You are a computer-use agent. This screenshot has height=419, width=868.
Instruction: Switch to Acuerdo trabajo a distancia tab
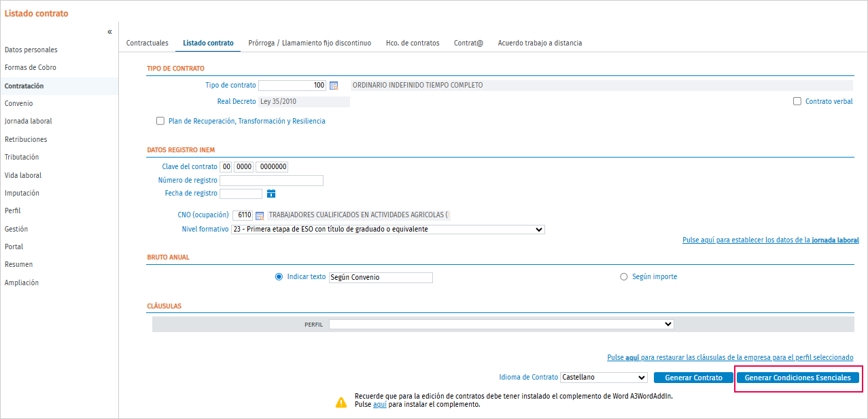pyautogui.click(x=540, y=43)
